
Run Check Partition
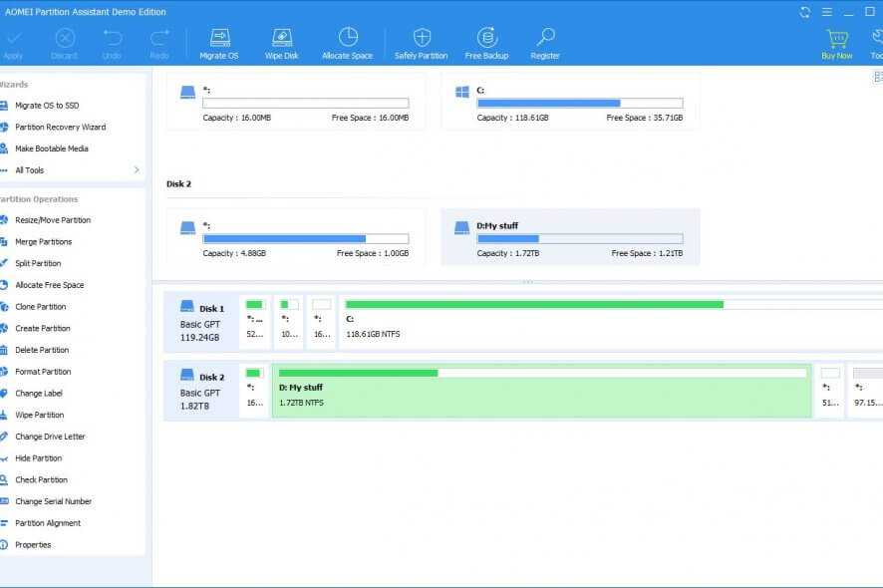click(x=41, y=479)
